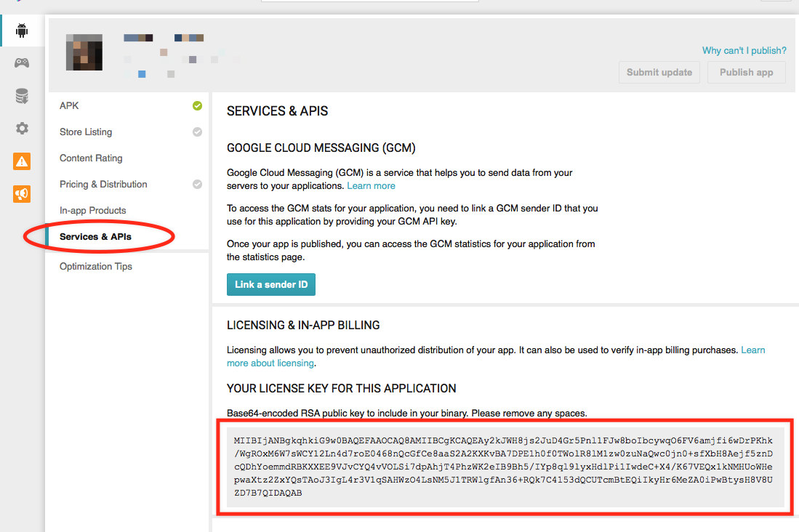Viewport: 799px width, 532px height.
Task: Open the Settings gear icon
Action: 22,128
